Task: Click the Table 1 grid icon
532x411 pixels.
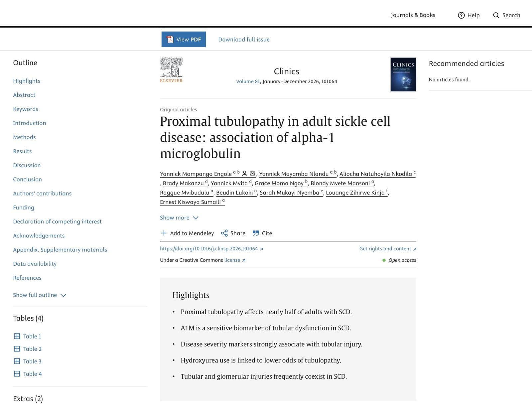Action: point(17,336)
